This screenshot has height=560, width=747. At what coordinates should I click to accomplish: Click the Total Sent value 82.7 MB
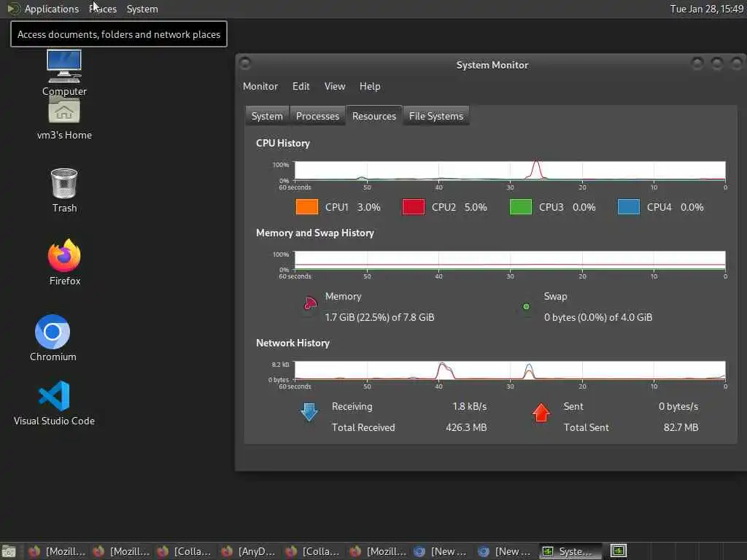tap(681, 427)
